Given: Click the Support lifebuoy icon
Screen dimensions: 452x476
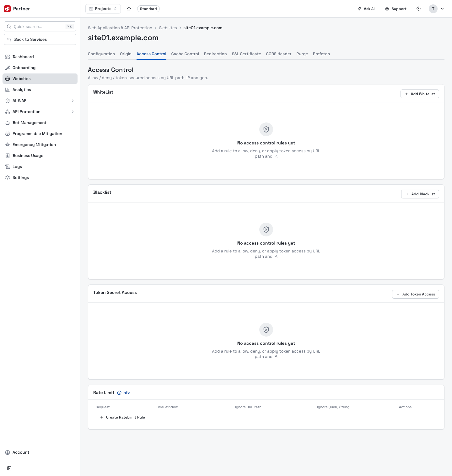Looking at the screenshot, I should (x=387, y=9).
